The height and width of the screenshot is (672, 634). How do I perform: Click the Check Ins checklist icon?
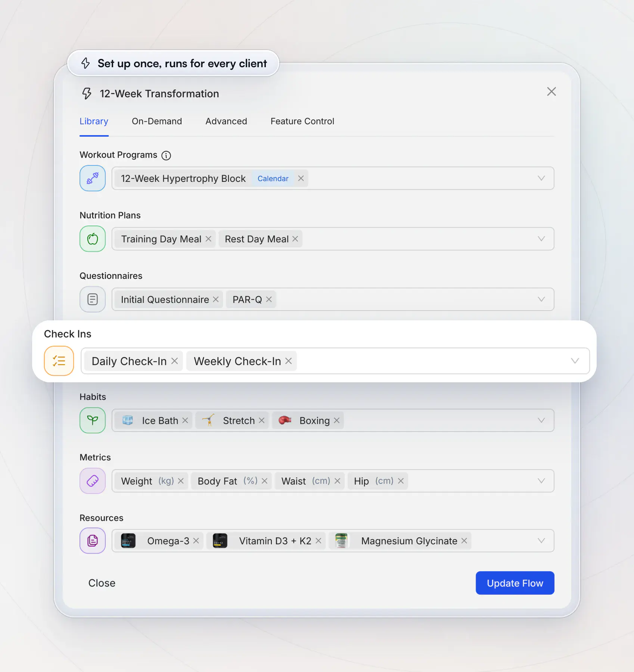[x=59, y=361]
